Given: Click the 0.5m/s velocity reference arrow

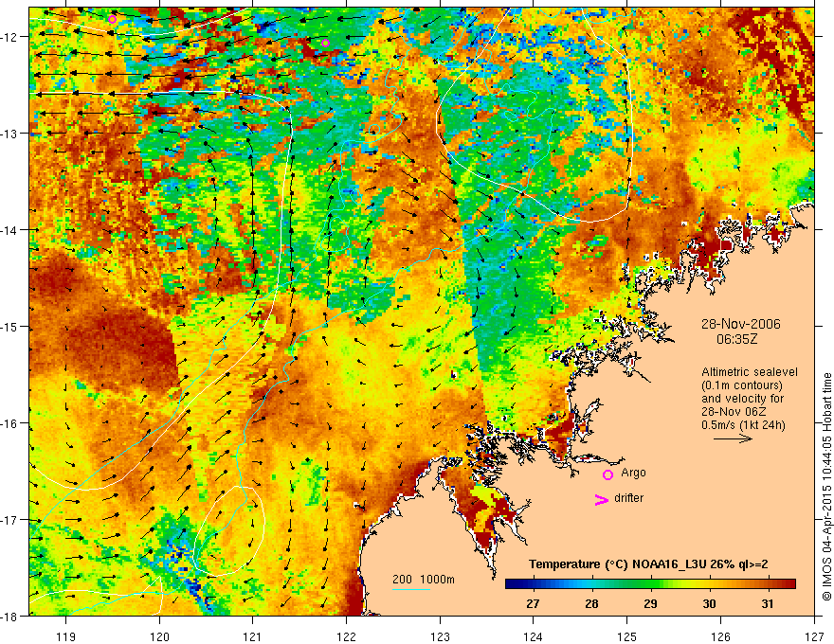Looking at the screenshot, I should coord(733,438).
